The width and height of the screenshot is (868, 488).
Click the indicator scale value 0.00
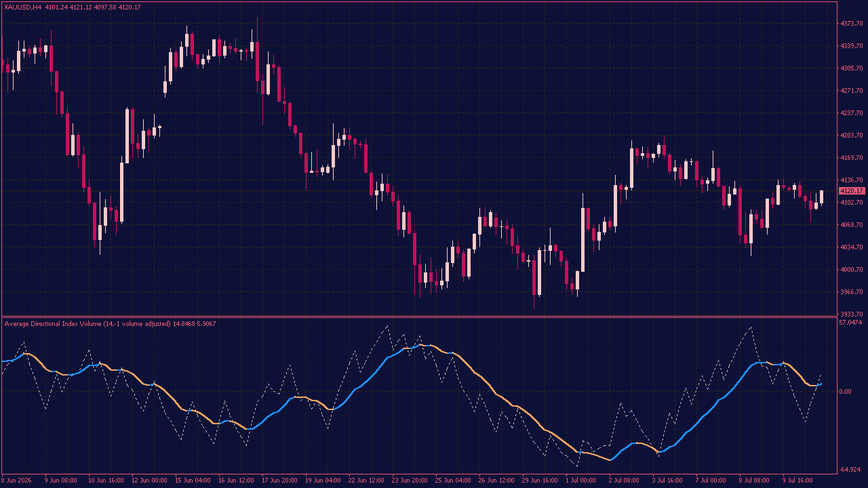point(846,392)
